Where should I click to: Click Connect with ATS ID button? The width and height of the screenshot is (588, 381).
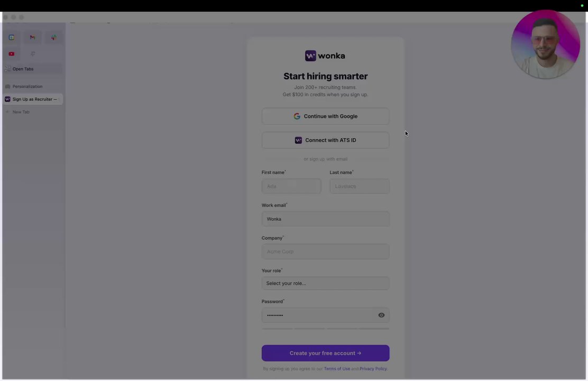325,140
